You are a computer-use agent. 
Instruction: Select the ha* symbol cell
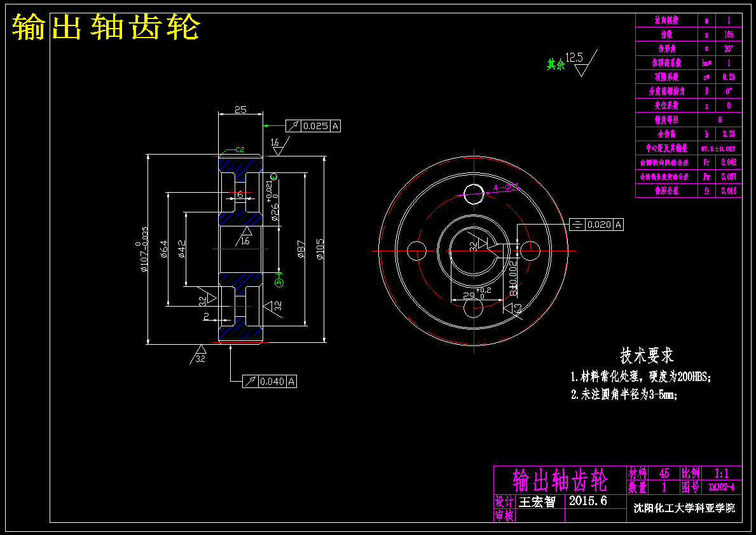707,63
